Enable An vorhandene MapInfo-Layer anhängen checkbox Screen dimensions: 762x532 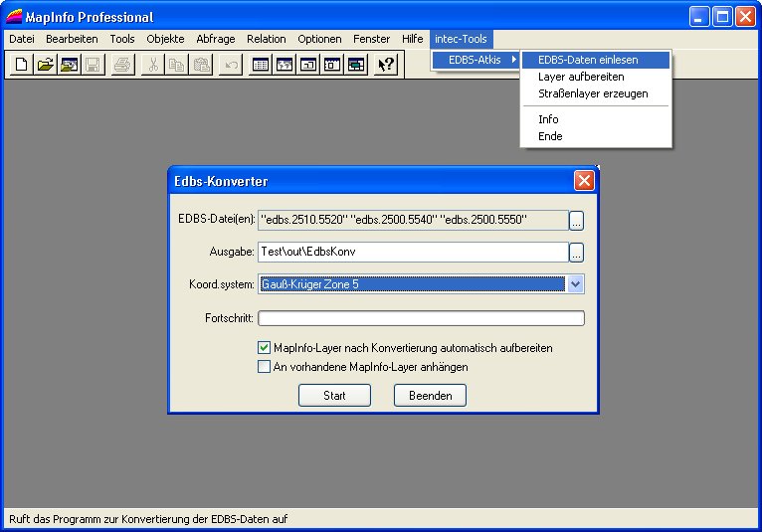point(264,367)
